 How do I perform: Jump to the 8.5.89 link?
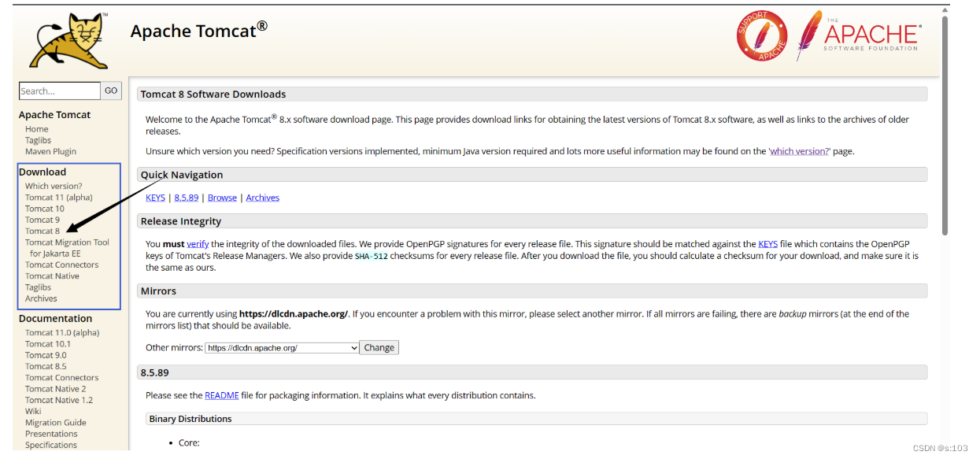[187, 198]
